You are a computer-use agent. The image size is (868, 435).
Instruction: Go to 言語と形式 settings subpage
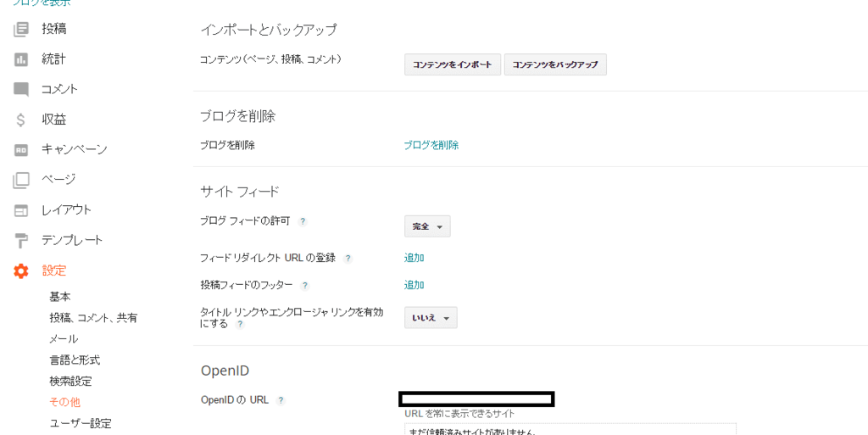coord(75,360)
